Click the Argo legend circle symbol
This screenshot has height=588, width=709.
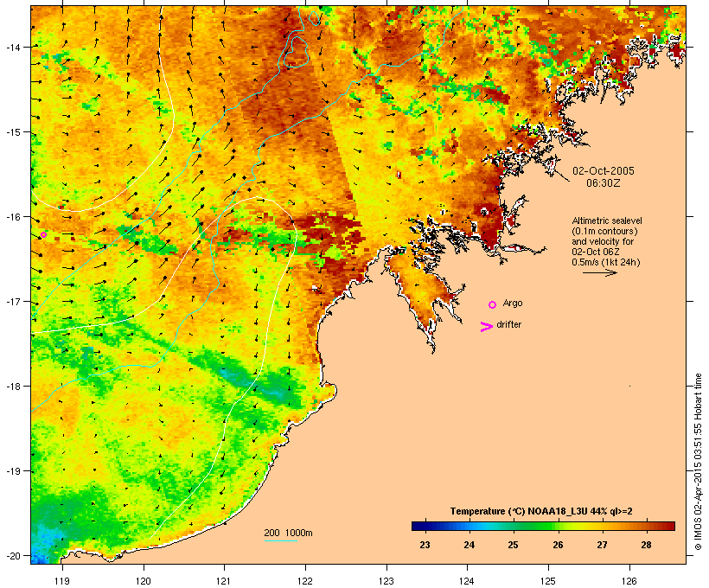493,305
